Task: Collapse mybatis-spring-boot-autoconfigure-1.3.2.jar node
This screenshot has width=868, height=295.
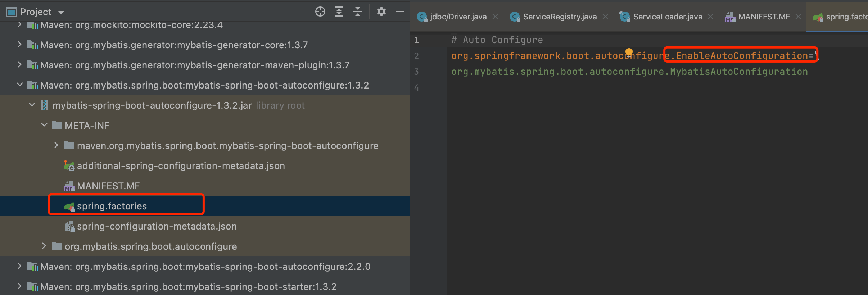Action: (32, 105)
